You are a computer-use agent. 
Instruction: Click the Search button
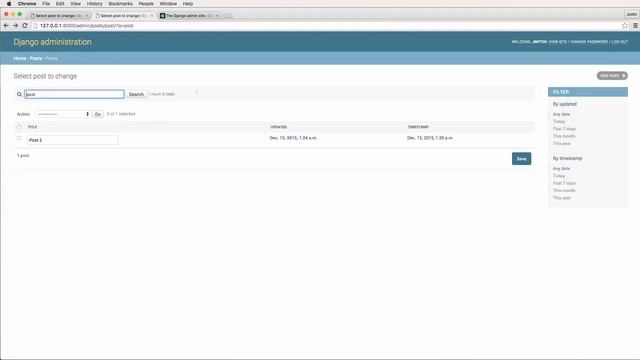pyautogui.click(x=136, y=94)
